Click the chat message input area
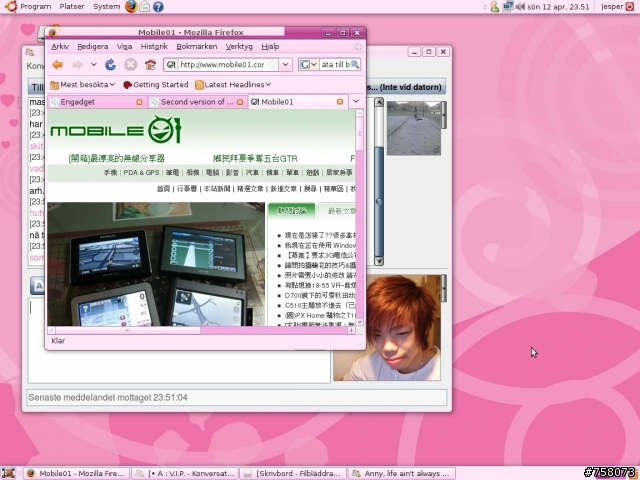The width and height of the screenshot is (640, 480). [179, 340]
